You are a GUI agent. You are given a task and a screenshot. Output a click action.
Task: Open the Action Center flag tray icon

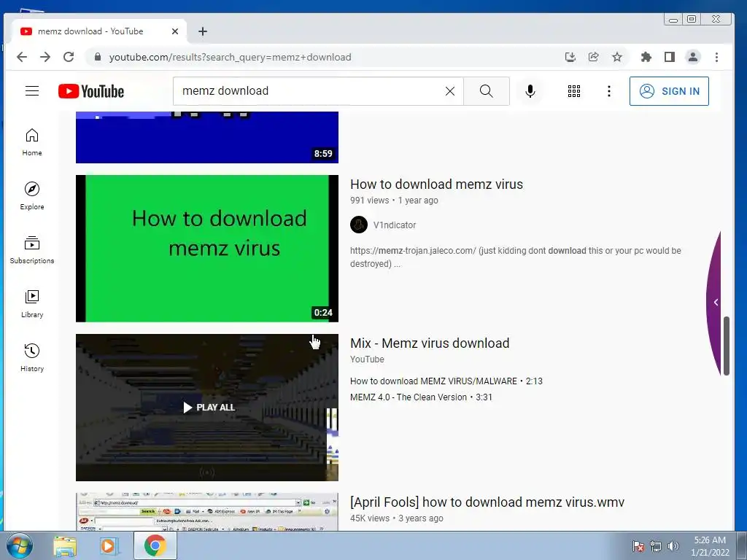coord(638,546)
